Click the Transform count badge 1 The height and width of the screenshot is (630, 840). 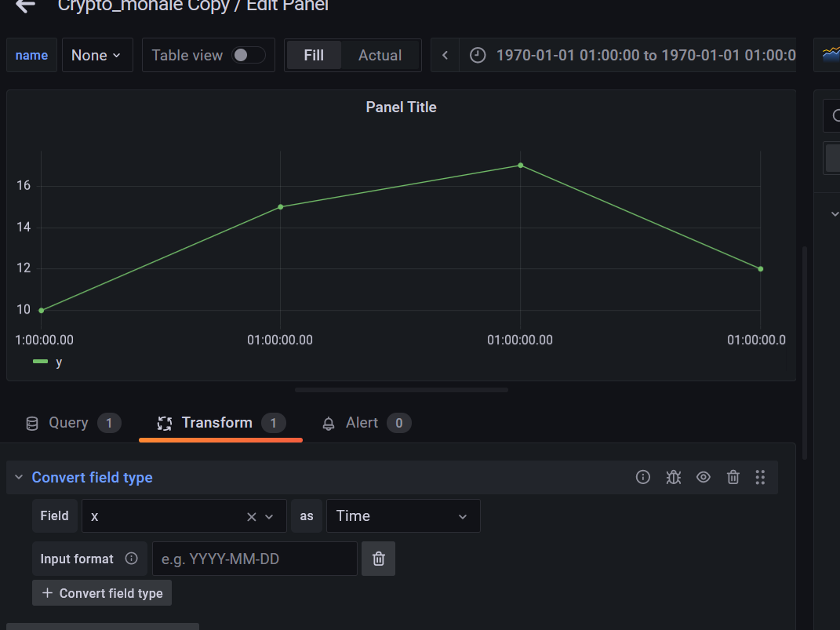pyautogui.click(x=273, y=423)
